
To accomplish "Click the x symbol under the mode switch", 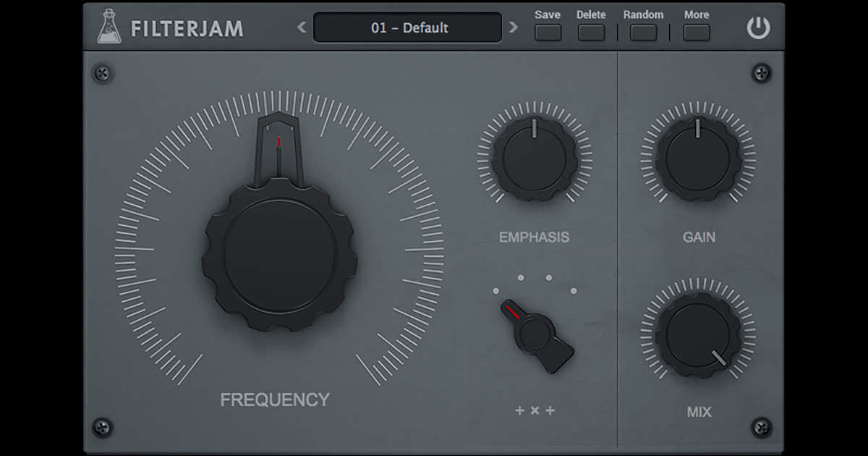I will click(x=535, y=409).
